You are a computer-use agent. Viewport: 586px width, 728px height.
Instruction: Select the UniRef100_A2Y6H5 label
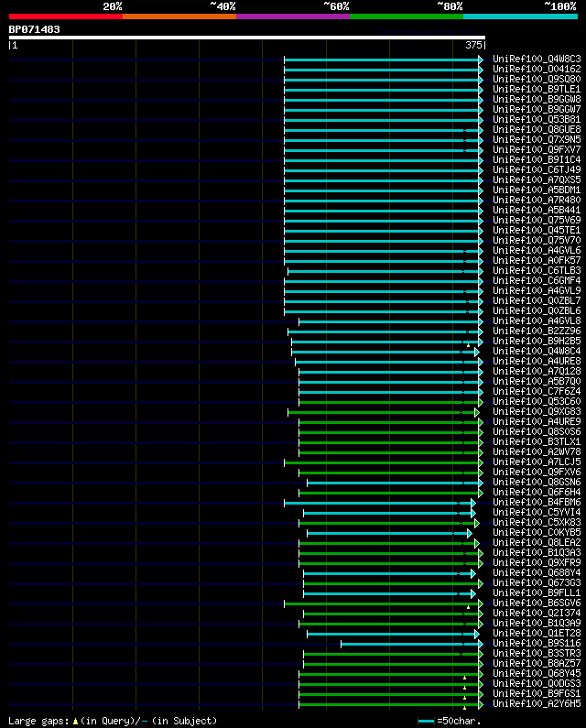tap(537, 704)
